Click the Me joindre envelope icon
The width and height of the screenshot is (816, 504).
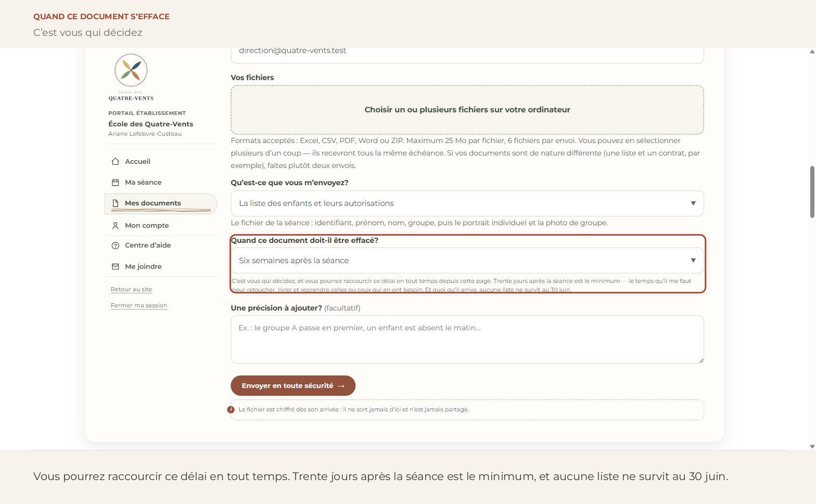coord(116,267)
